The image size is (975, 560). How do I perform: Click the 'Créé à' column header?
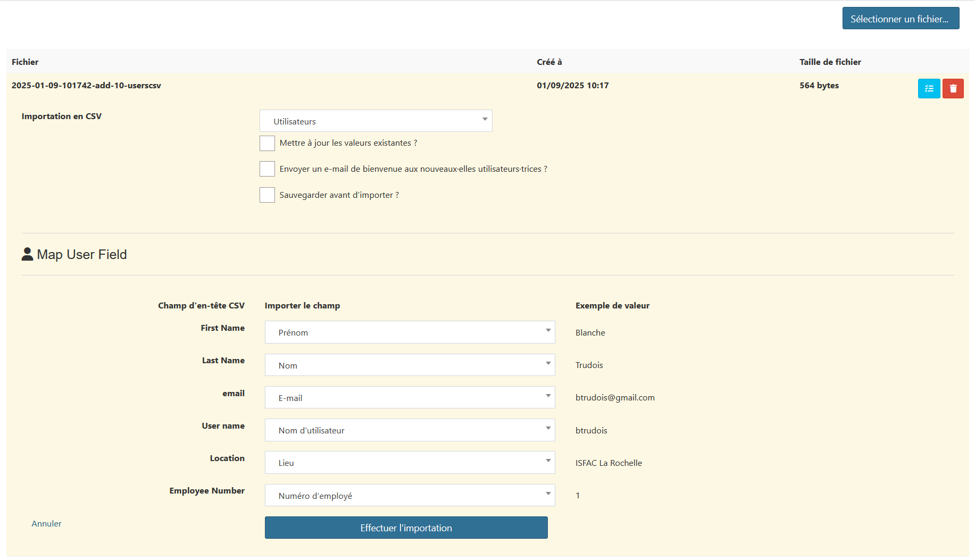coord(549,62)
